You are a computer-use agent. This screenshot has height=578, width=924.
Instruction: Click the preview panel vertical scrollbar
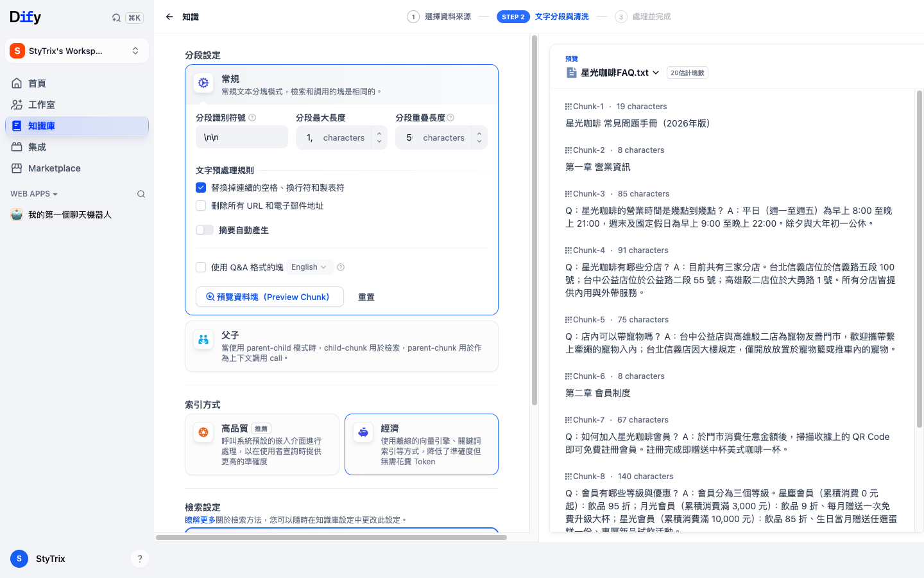920,259
